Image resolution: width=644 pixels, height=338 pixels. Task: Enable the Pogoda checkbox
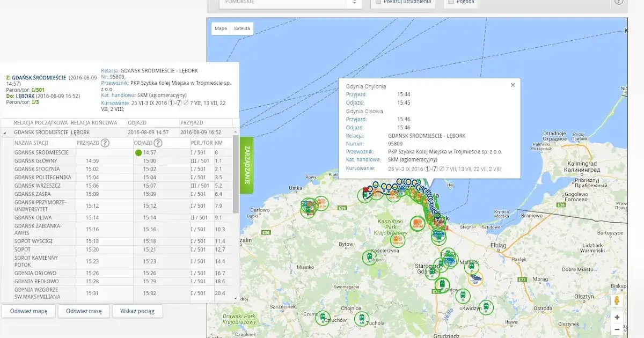pos(451,1)
